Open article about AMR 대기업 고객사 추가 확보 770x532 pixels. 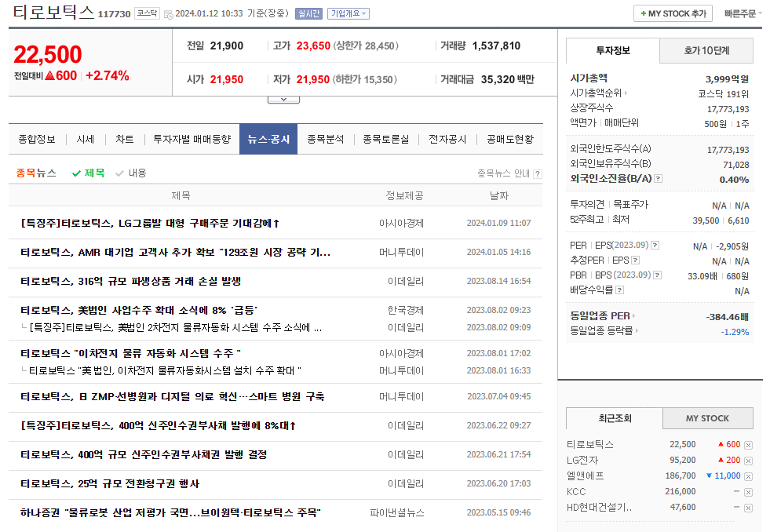175,252
